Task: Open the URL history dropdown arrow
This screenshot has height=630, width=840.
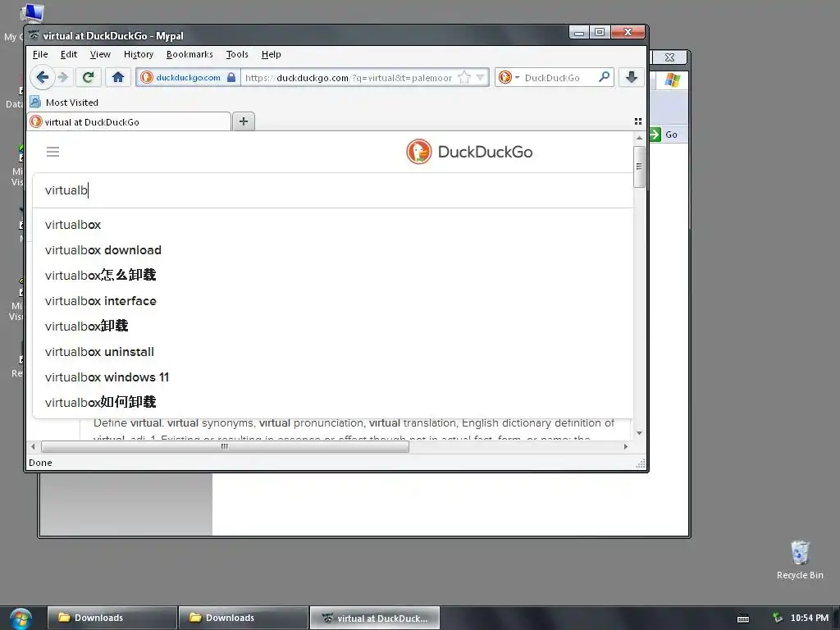Action: pyautogui.click(x=480, y=78)
